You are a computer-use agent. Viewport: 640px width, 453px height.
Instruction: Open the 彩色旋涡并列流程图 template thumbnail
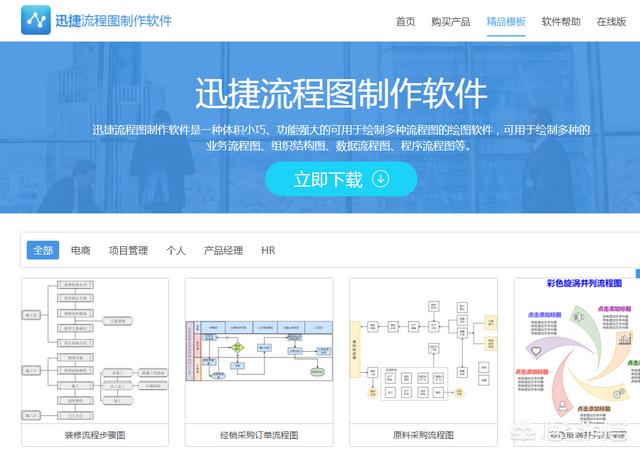pos(577,351)
